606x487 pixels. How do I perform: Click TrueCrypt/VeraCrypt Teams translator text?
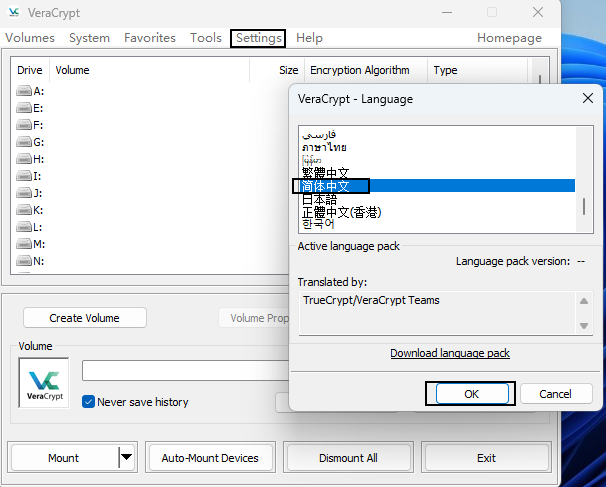click(x=371, y=300)
